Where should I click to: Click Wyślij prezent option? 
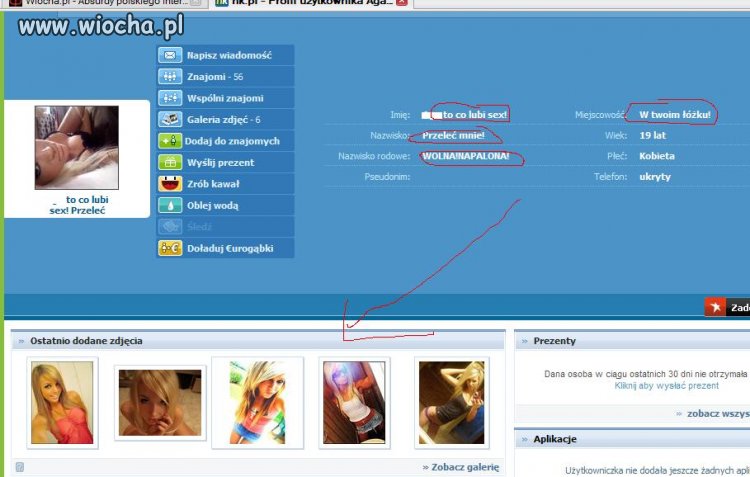pyautogui.click(x=221, y=163)
